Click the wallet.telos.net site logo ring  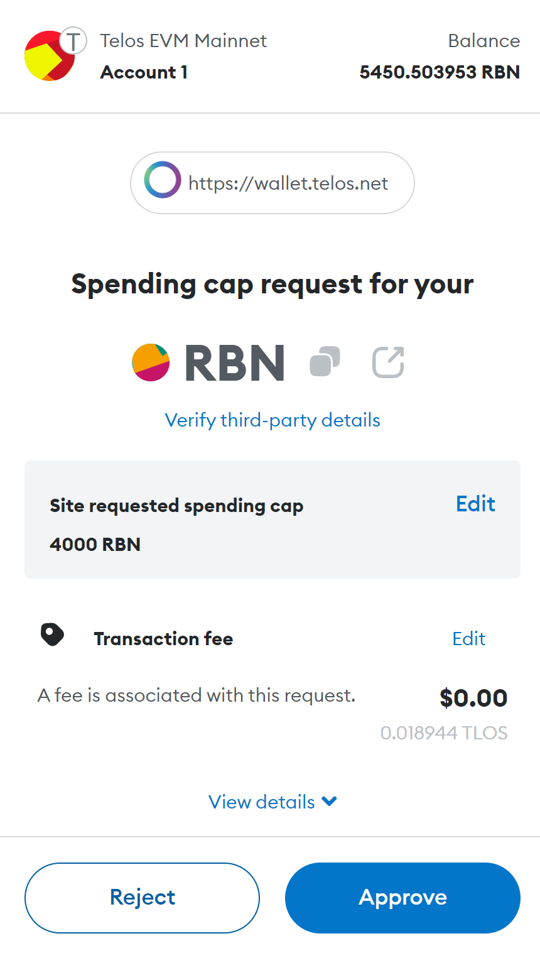(162, 181)
